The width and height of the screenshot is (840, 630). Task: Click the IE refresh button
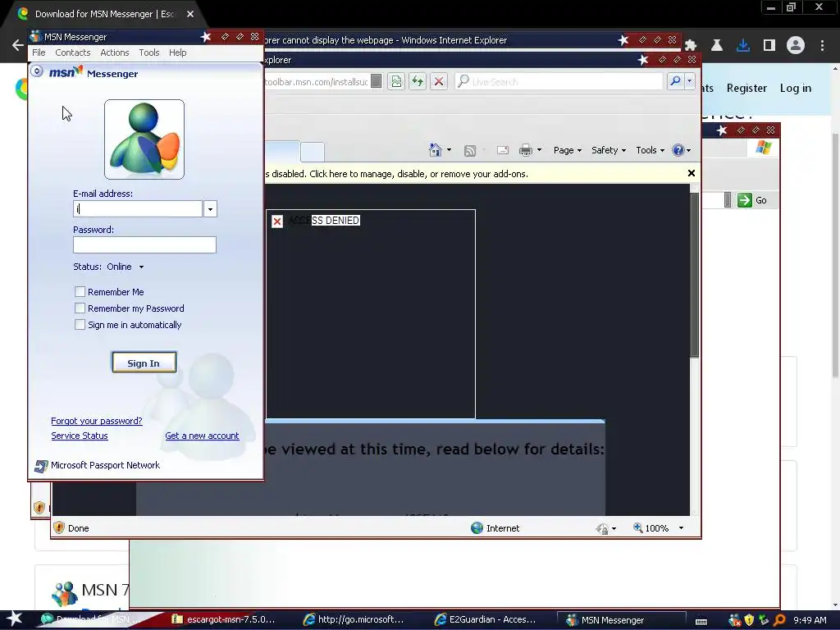coord(418,81)
